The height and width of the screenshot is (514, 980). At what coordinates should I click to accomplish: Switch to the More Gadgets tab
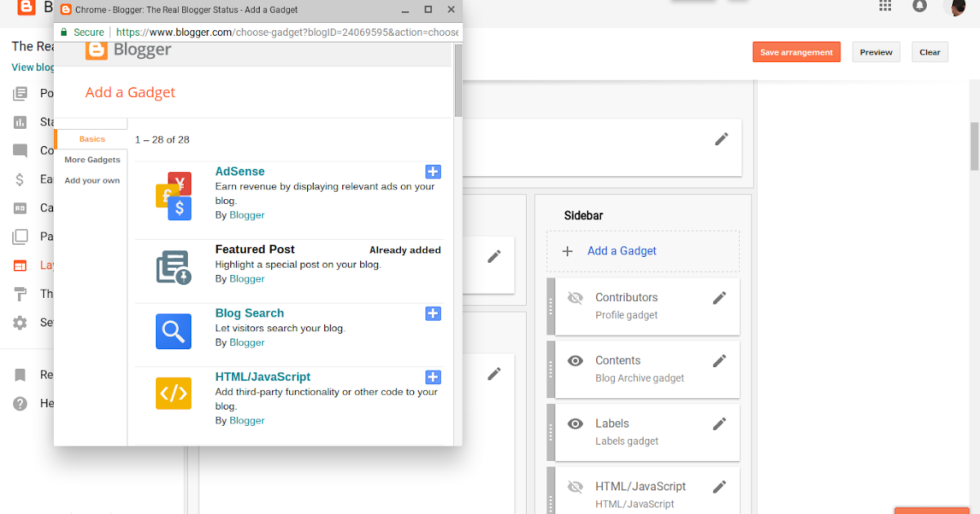point(91,159)
